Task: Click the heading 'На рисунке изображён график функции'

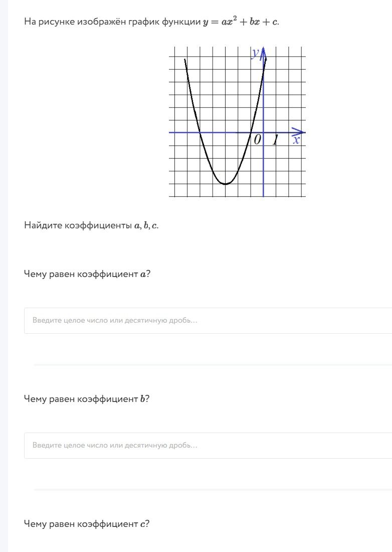Action: click(x=112, y=22)
